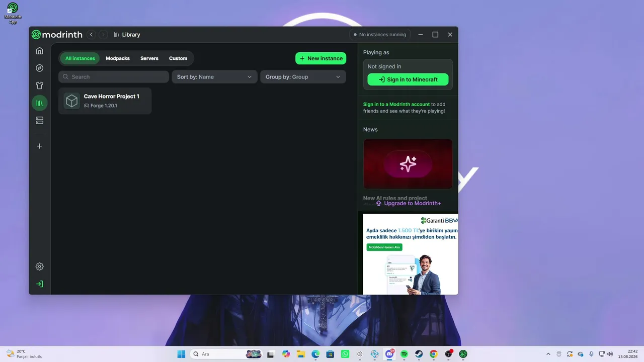
Task: Expand the Group by: Group dropdown
Action: pos(303,77)
